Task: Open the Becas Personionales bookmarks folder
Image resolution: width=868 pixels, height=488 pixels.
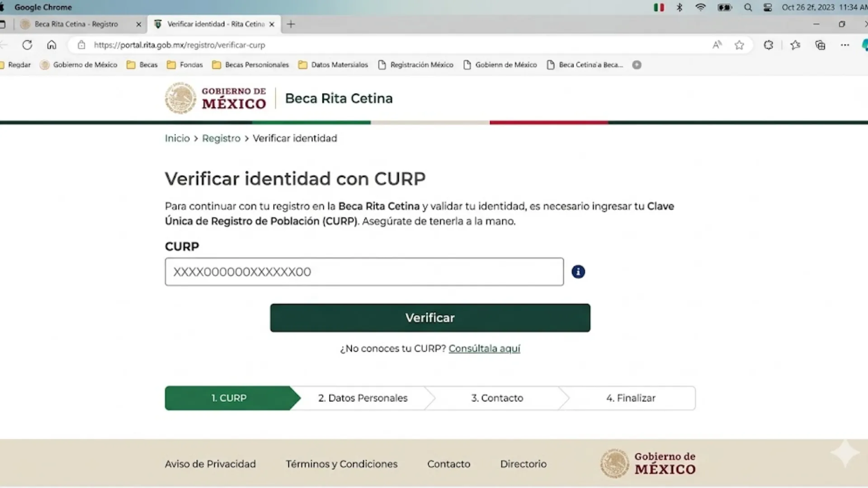Action: tap(250, 65)
